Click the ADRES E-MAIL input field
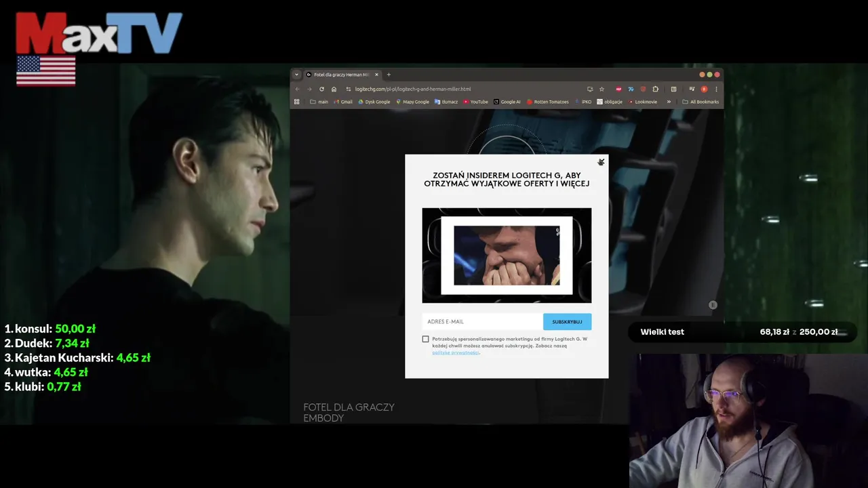Viewport: 868px width, 488px height. pyautogui.click(x=482, y=322)
